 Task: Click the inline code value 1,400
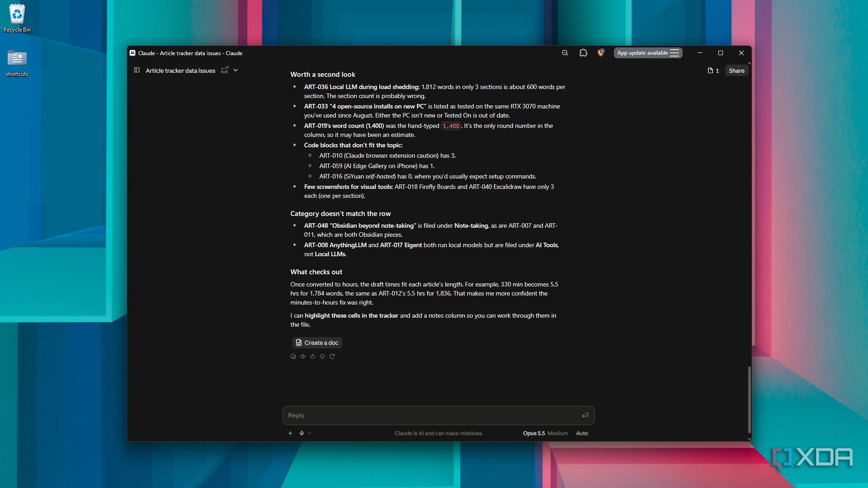[451, 126]
